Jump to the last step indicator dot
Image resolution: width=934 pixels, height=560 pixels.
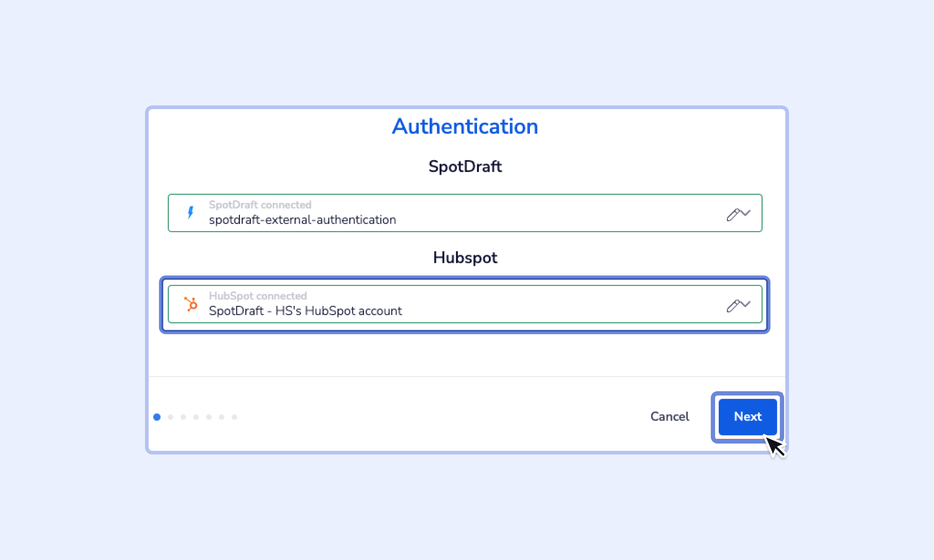coord(235,417)
